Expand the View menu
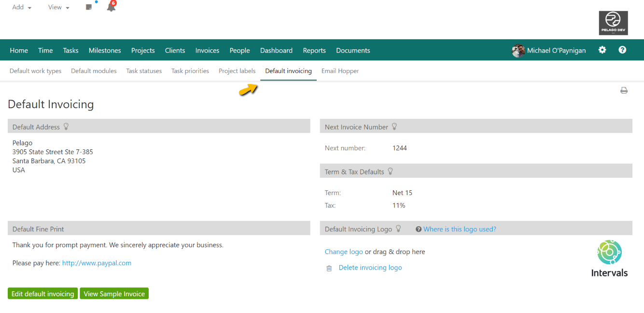This screenshot has height=313, width=644. click(57, 7)
